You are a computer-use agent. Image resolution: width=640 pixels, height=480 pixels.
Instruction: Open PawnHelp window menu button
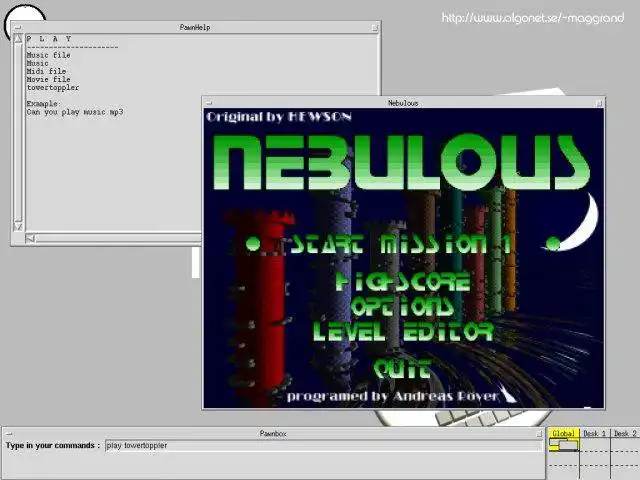[x=17, y=28]
